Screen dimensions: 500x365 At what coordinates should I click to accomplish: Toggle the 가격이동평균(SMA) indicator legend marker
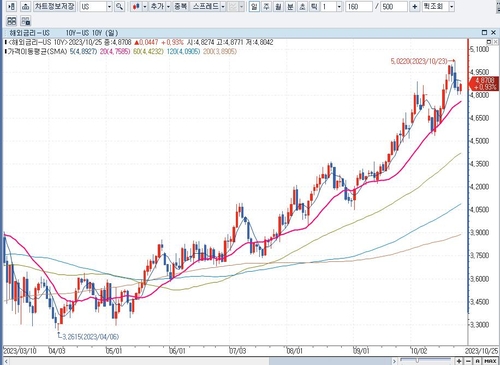point(5,51)
